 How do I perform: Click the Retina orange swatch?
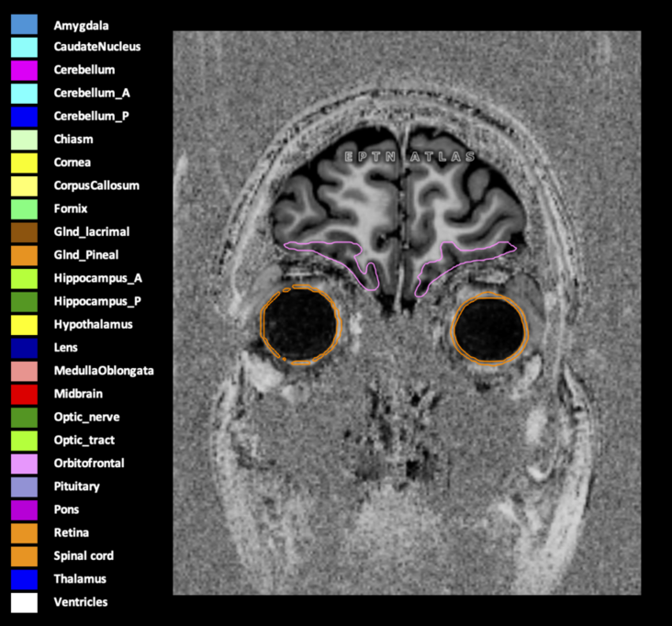click(x=24, y=533)
